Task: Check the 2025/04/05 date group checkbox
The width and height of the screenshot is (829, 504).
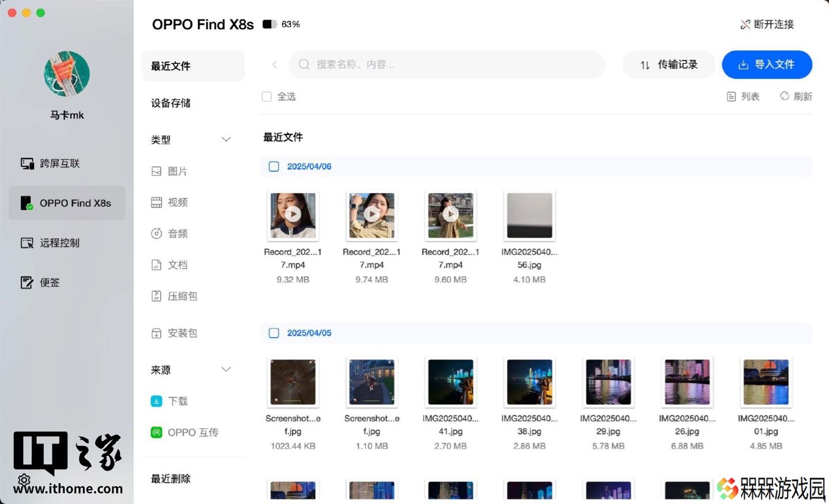Action: pyautogui.click(x=274, y=333)
